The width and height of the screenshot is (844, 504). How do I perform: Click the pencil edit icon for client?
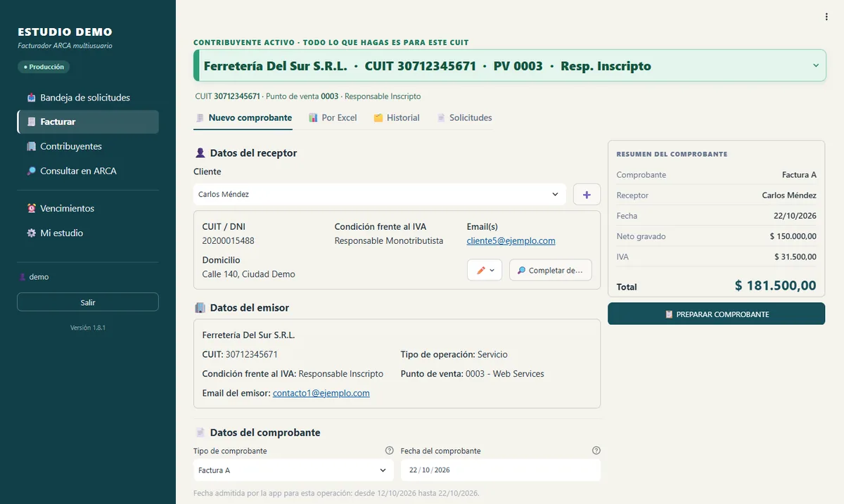tap(481, 270)
